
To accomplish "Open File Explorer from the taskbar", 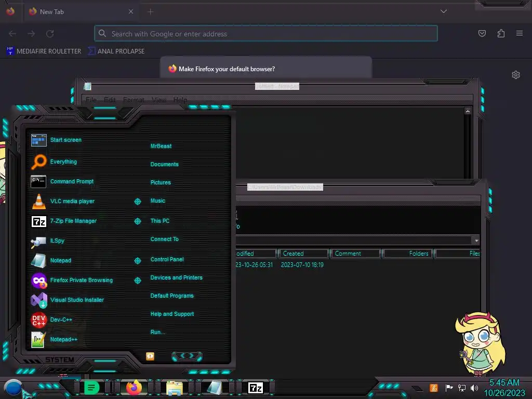I will [x=175, y=388].
